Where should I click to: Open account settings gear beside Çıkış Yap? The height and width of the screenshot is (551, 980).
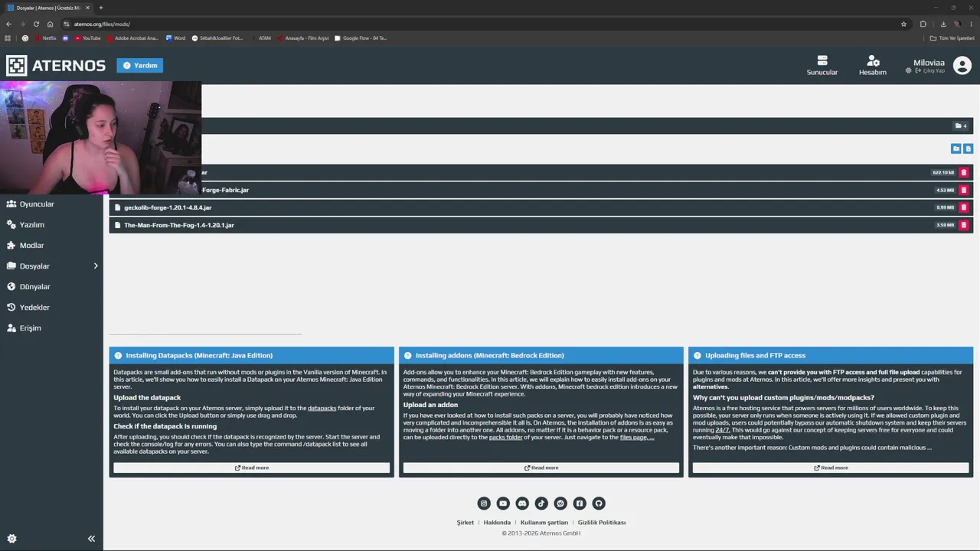[909, 70]
